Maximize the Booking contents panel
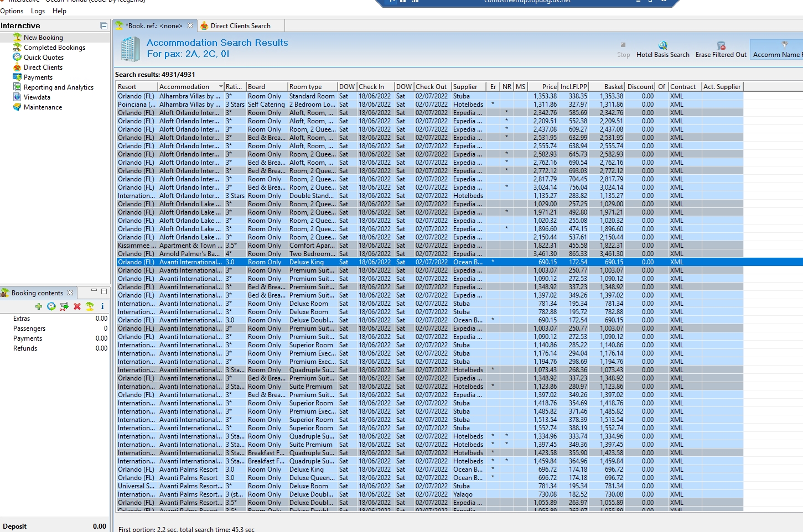Screen dimensions: 803x532 click(x=104, y=291)
